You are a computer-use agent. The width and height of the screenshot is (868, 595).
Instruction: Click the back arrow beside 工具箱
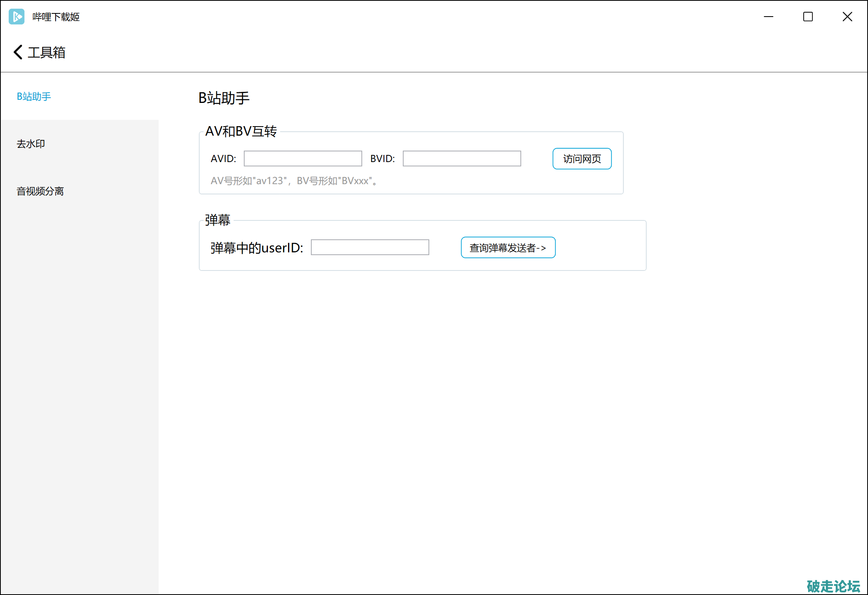(18, 52)
